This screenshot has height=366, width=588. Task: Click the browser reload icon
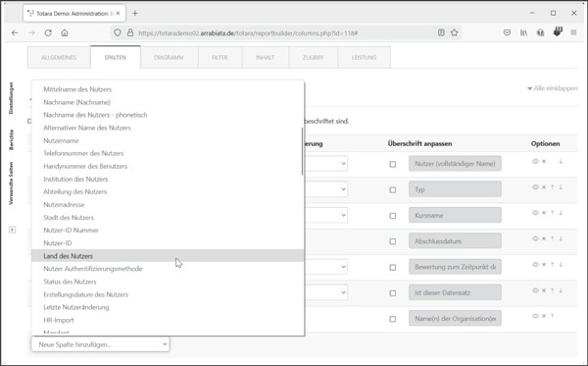48,33
